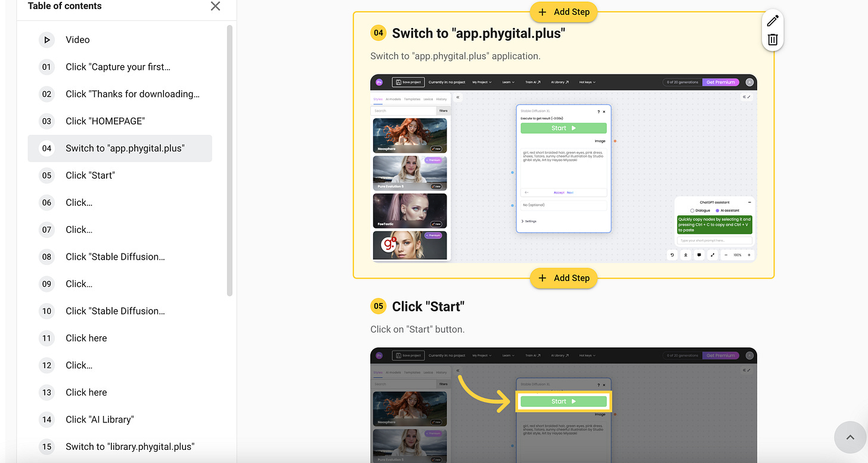Click 'Video' label in contents list
Viewport: 868px width, 463px height.
tap(77, 40)
